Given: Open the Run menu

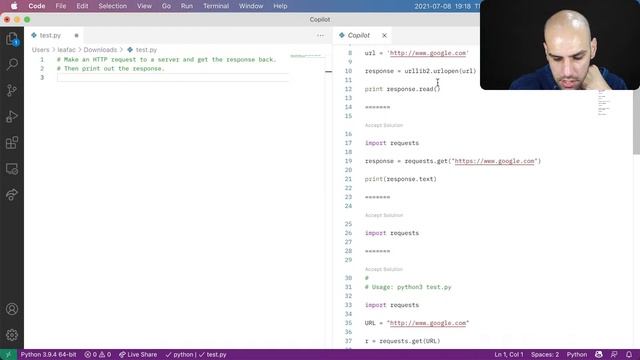Looking at the screenshot, I should point(187,6).
